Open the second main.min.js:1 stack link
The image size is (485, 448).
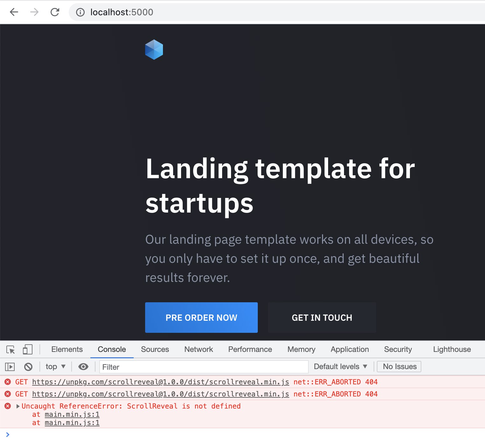(72, 423)
